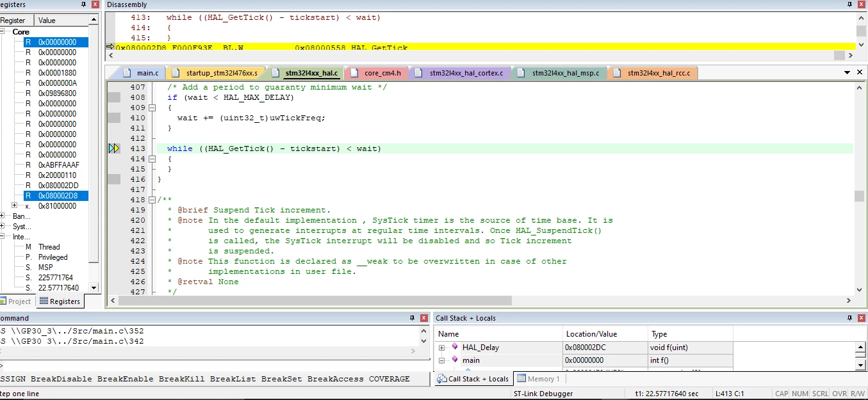The height and width of the screenshot is (400, 868).
Task: Click the Registers panel scroll-down arrow
Action: tap(94, 288)
